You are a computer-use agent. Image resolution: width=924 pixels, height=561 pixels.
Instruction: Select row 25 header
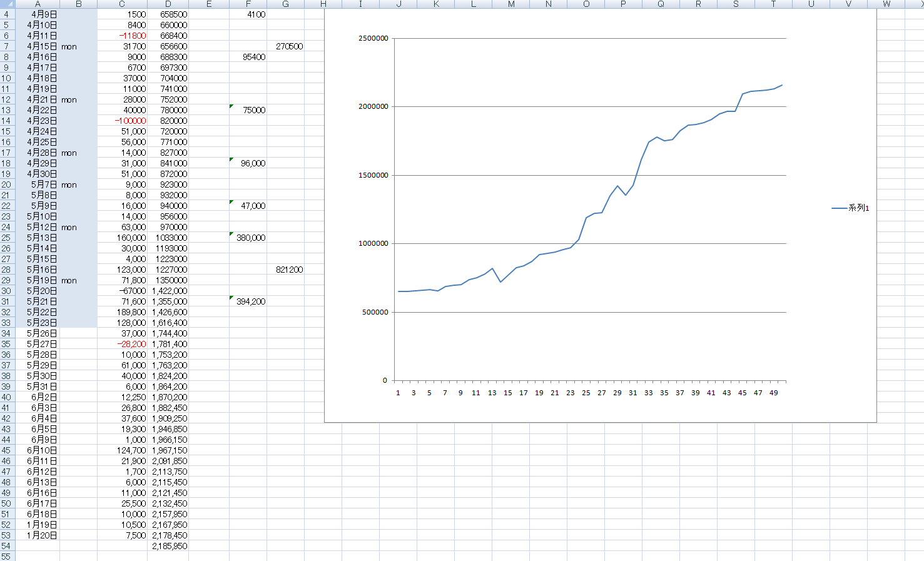point(8,238)
